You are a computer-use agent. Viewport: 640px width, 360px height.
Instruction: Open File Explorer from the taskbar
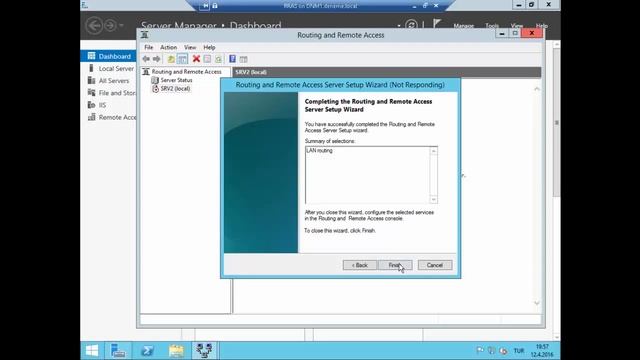click(176, 351)
